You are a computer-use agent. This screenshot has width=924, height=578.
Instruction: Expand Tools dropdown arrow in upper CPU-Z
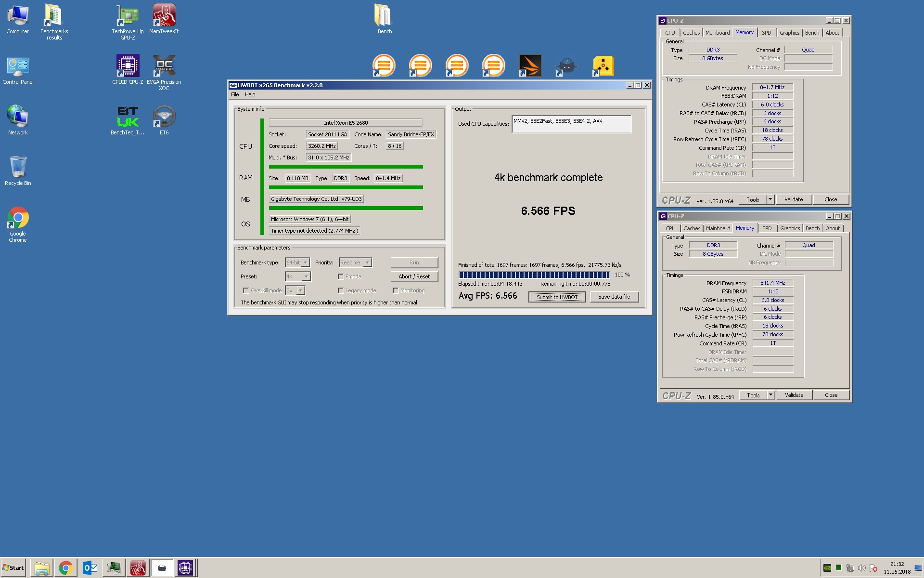770,199
